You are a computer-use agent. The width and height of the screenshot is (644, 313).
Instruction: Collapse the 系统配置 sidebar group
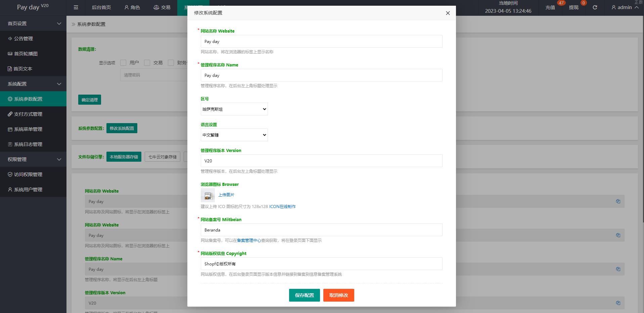click(x=33, y=84)
